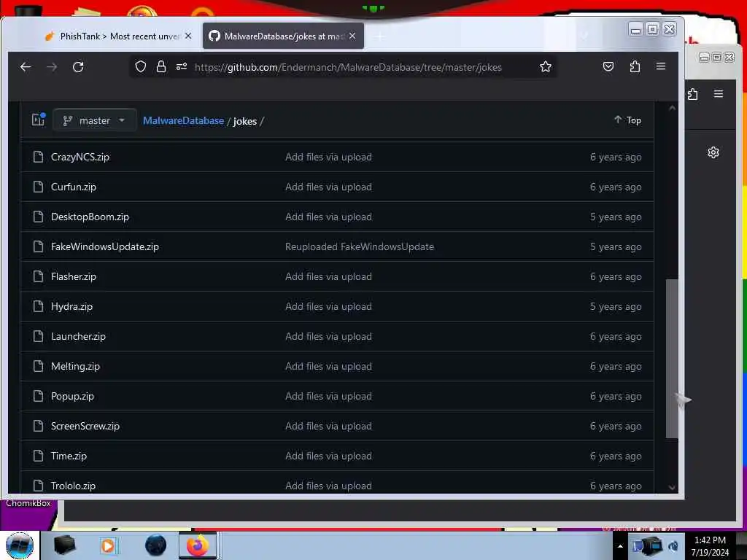This screenshot has height=560, width=747.
Task: Click GitHub icon on MalwareDatabase tab
Action: coord(214,36)
